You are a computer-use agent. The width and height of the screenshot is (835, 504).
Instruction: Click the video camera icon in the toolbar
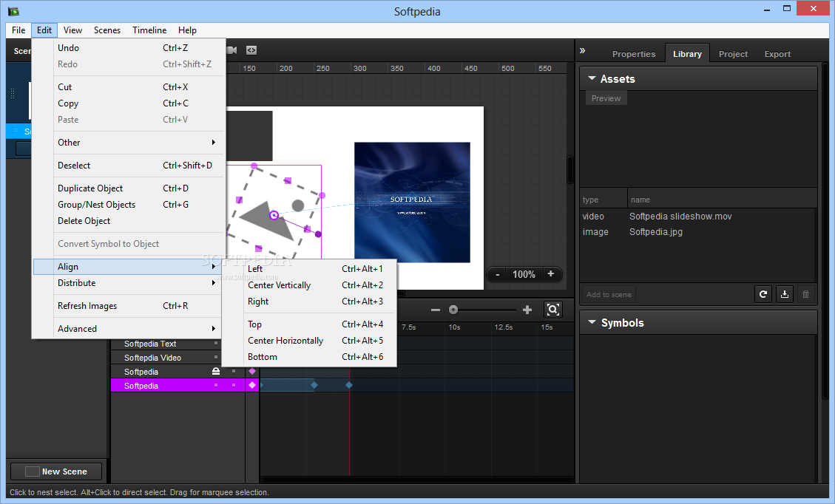pos(231,50)
